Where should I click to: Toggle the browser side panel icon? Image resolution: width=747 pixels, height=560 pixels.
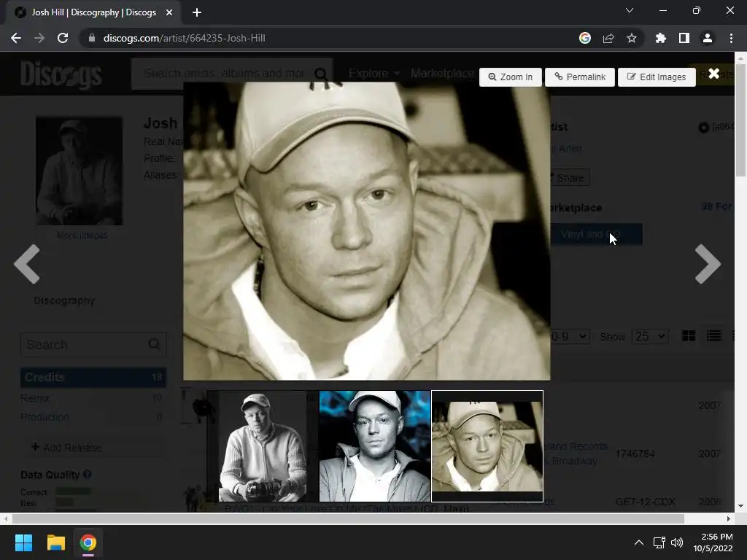(x=684, y=38)
